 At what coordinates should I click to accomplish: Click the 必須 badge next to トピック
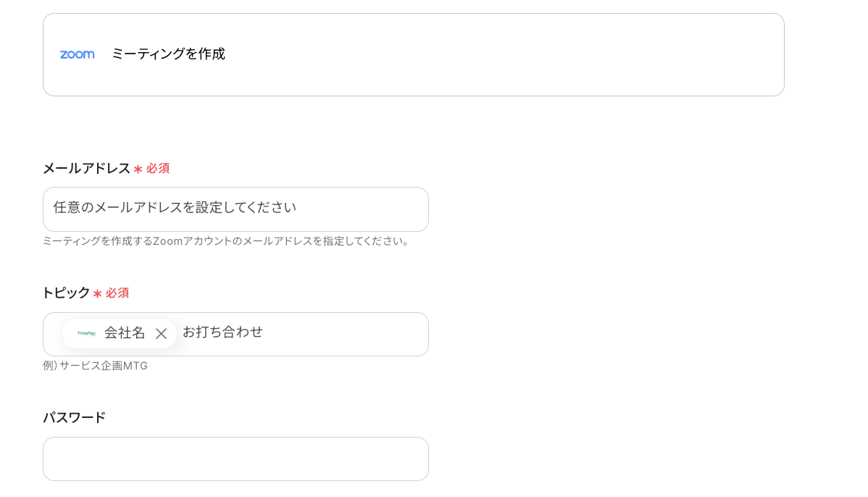coord(118,293)
